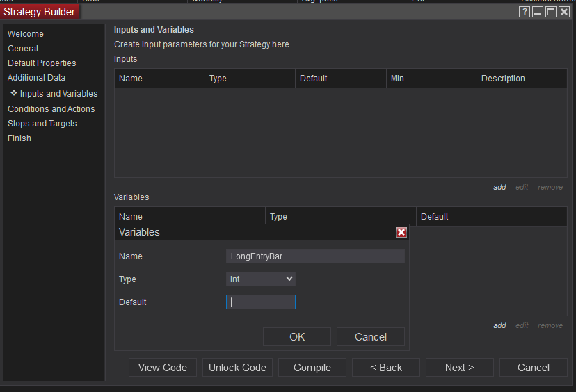576x392 pixels.
Task: Click the Default value input field
Action: pos(261,302)
